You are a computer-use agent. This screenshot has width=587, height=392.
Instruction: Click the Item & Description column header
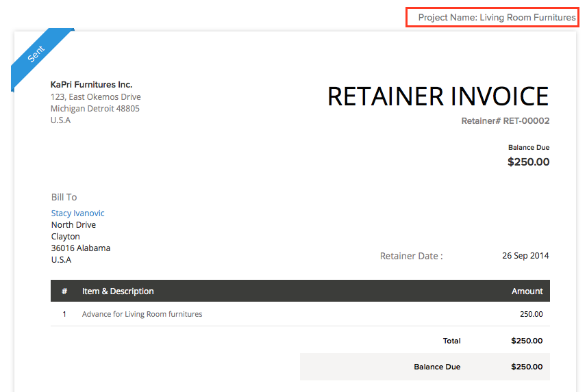(x=118, y=291)
